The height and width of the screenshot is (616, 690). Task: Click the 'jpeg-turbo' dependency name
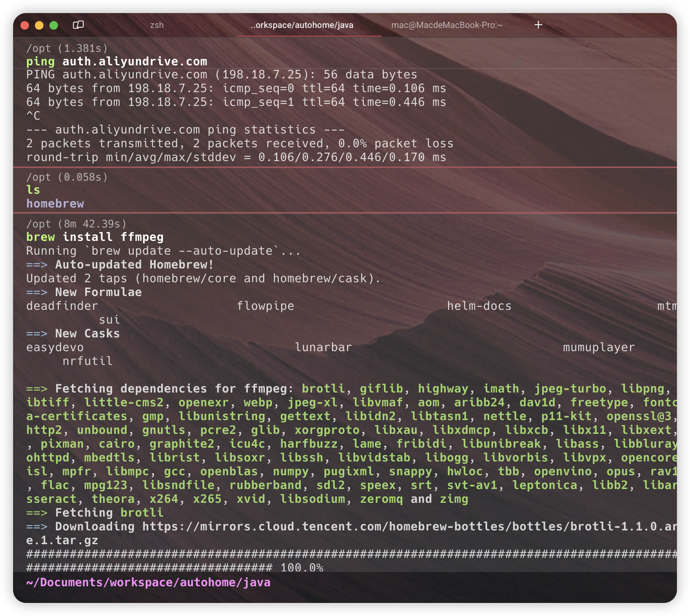click(570, 389)
